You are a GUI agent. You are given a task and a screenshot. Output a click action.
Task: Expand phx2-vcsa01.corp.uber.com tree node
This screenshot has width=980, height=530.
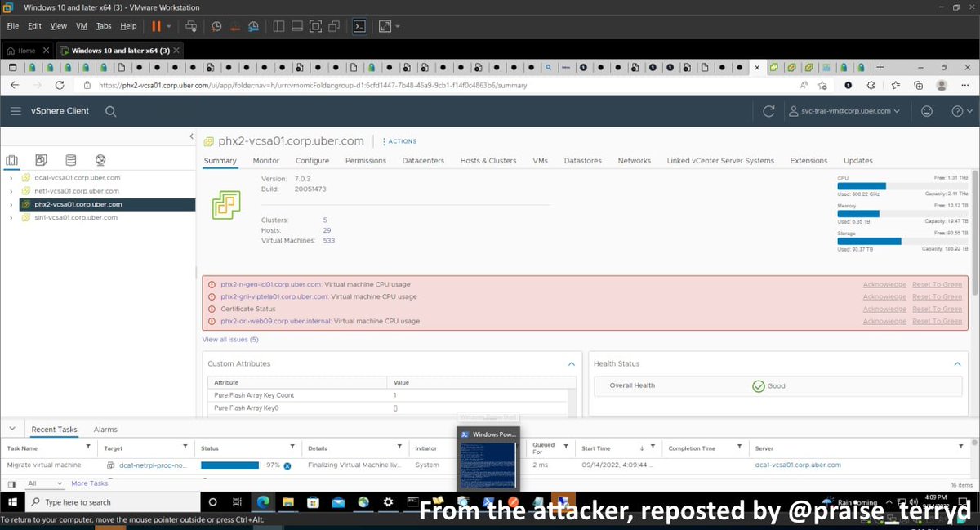pos(11,205)
